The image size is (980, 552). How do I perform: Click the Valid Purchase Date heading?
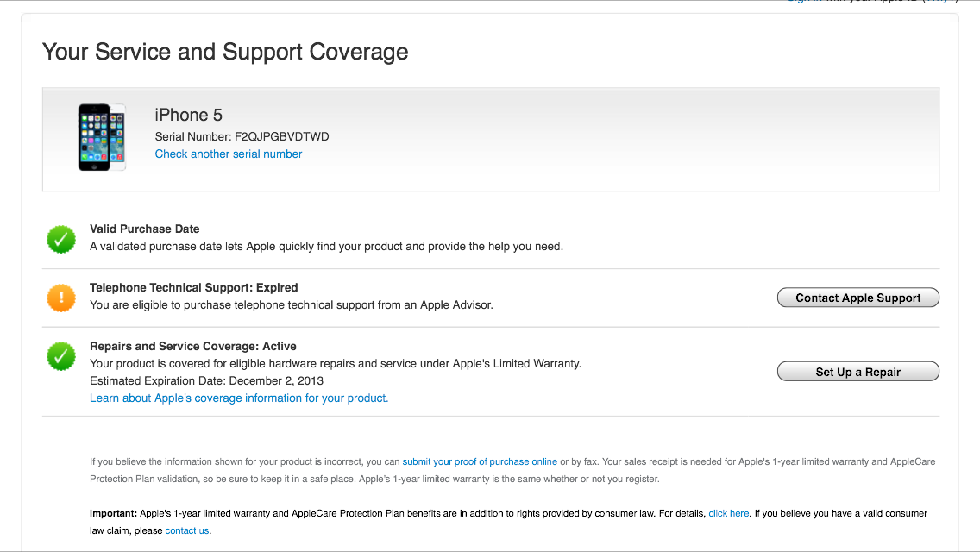(145, 229)
